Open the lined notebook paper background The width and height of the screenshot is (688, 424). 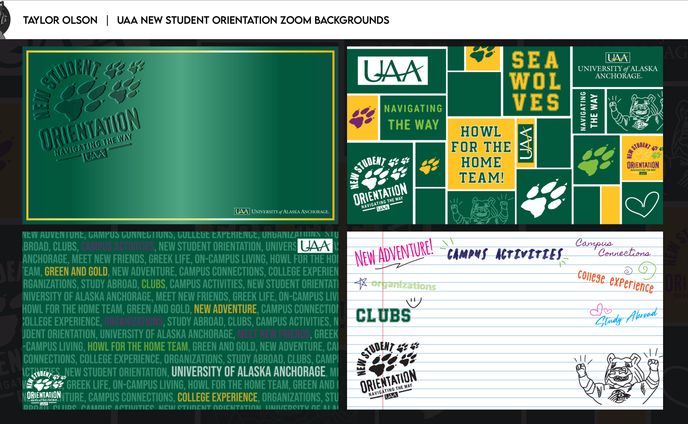505,320
